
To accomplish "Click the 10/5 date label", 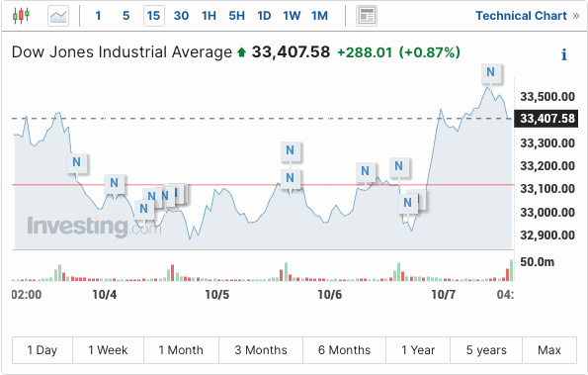I will (216, 295).
